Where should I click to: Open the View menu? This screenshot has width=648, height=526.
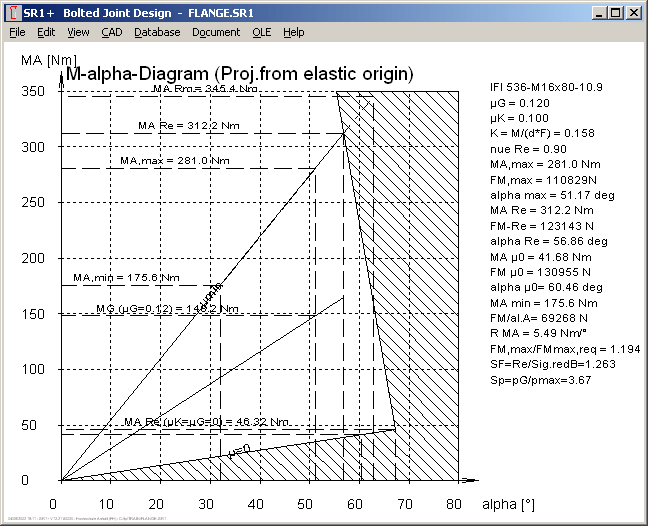[x=78, y=32]
